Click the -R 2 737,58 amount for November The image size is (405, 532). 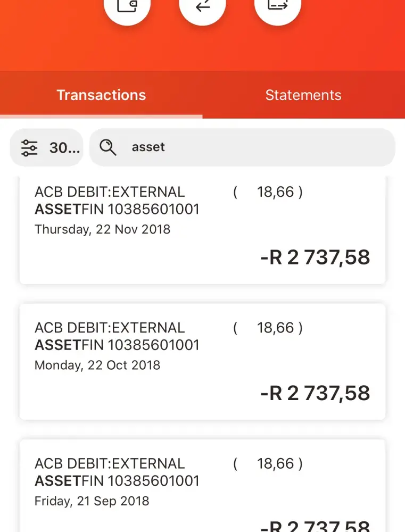(x=315, y=257)
